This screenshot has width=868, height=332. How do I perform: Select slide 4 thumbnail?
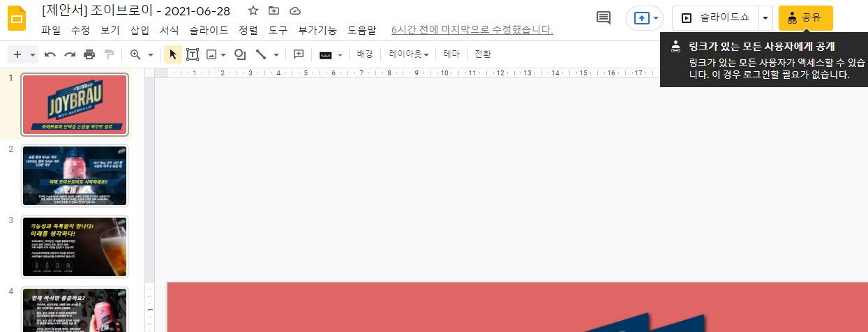tap(75, 310)
